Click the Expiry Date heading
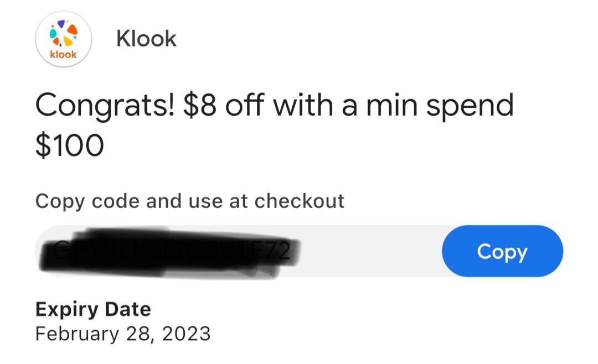The image size is (598, 364). (x=94, y=309)
